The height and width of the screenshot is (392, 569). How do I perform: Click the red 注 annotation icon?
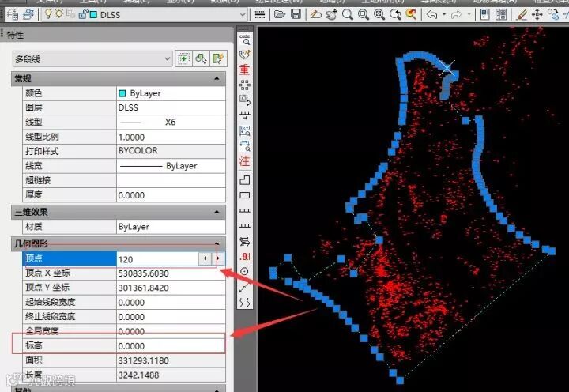pos(244,160)
